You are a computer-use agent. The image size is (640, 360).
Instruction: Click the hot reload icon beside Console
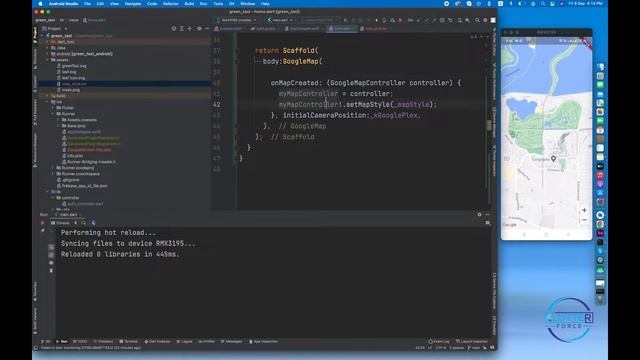(76, 223)
